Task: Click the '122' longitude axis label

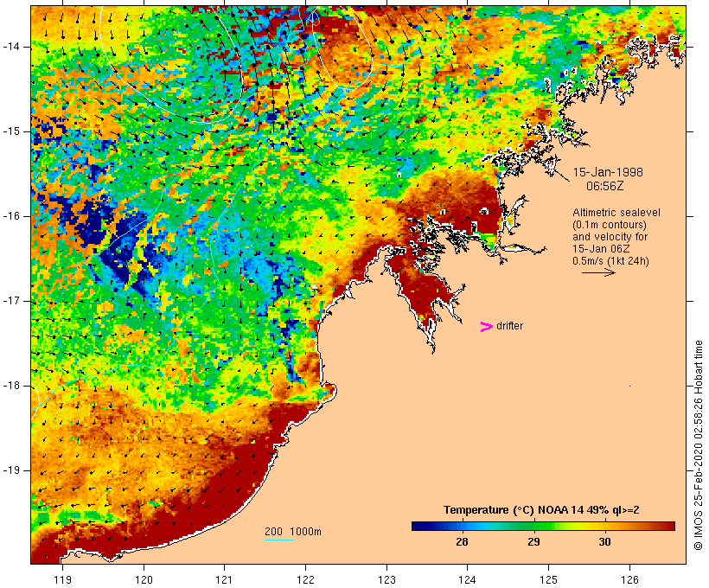Action: click(306, 579)
